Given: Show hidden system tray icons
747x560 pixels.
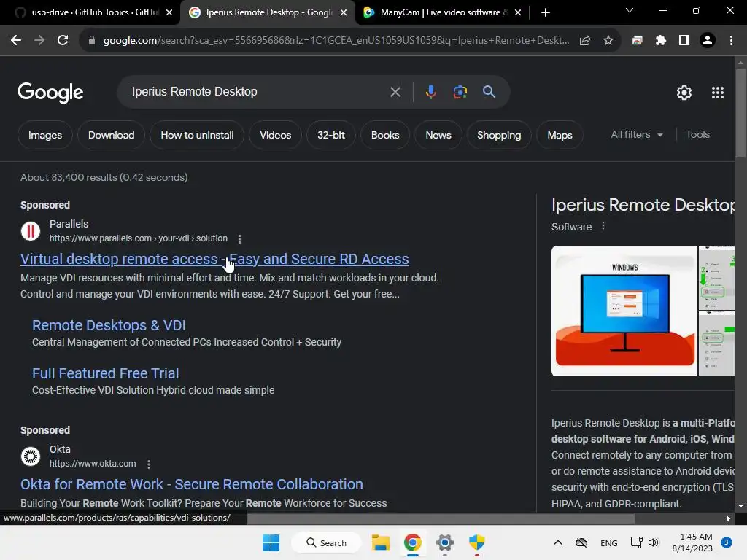Looking at the screenshot, I should 558,542.
